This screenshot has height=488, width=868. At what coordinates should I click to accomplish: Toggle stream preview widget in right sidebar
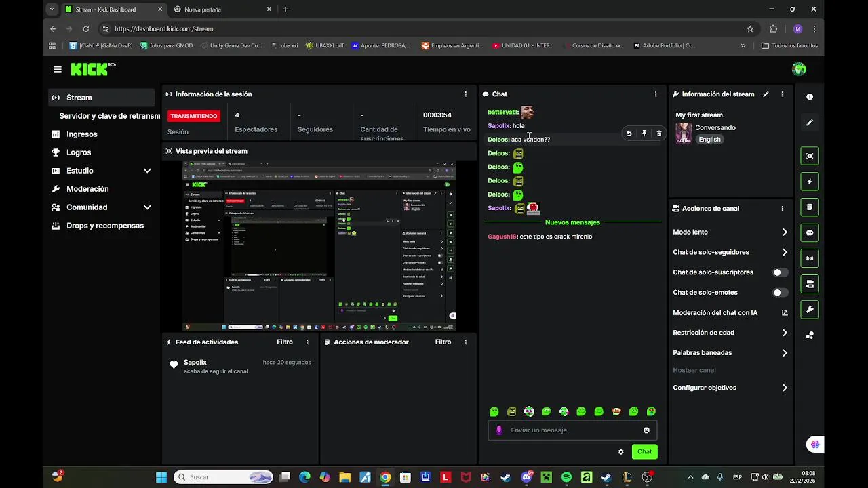810,156
